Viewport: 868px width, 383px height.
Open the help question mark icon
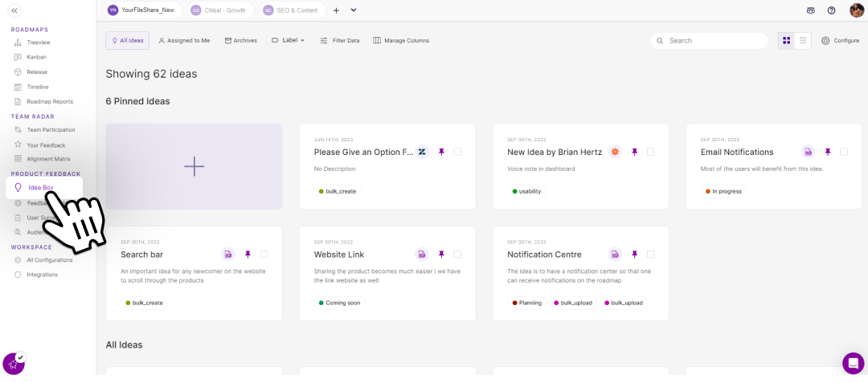(x=831, y=10)
